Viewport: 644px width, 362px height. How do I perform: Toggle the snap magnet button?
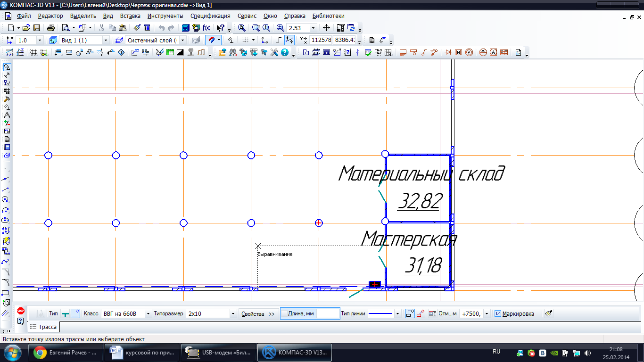point(212,40)
